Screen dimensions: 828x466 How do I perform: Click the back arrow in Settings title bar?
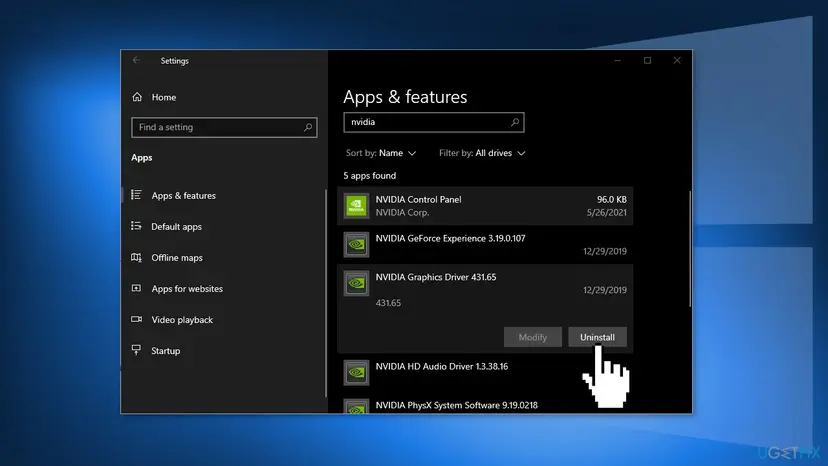click(x=137, y=60)
